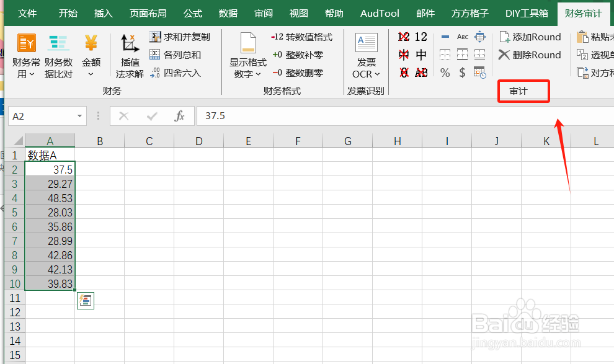
Task: Click the 金额 yen icon
Action: tap(91, 43)
